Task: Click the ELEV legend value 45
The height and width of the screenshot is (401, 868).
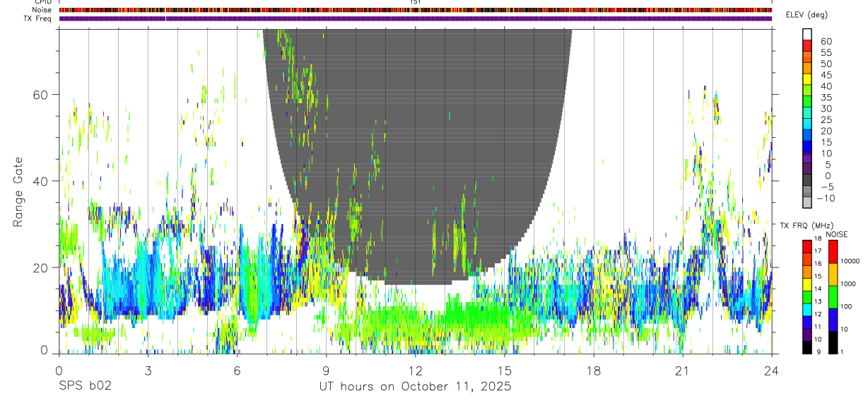Action: pos(825,75)
